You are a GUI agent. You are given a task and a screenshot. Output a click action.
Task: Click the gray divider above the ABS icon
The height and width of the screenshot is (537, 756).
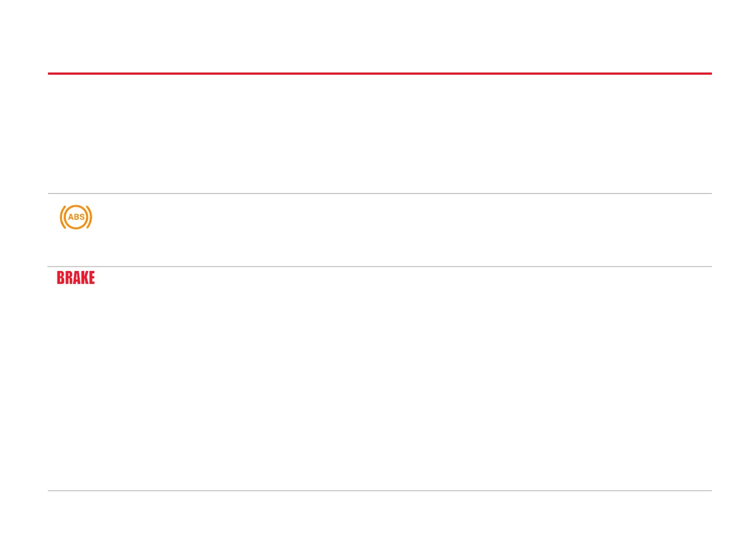point(379,193)
